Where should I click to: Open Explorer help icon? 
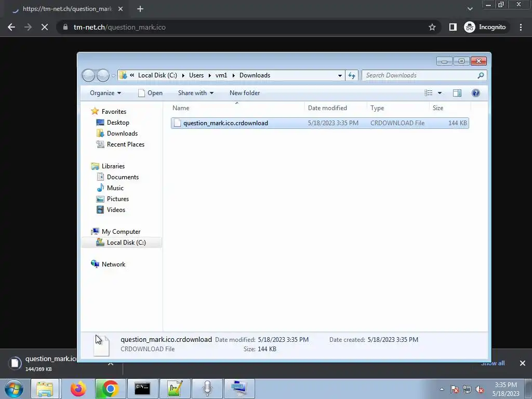(476, 93)
